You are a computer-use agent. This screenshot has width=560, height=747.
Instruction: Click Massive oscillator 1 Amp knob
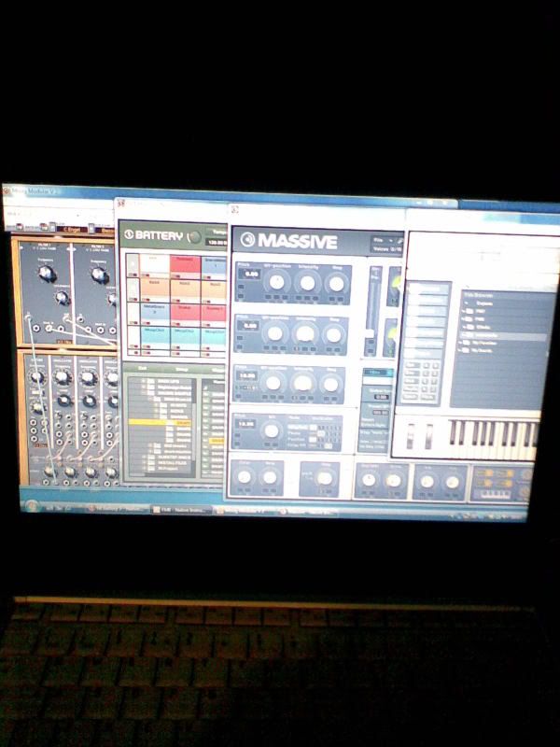(x=336, y=284)
